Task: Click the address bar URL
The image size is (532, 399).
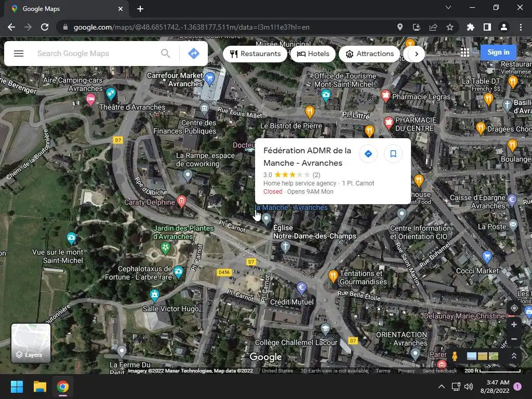Action: click(x=191, y=27)
